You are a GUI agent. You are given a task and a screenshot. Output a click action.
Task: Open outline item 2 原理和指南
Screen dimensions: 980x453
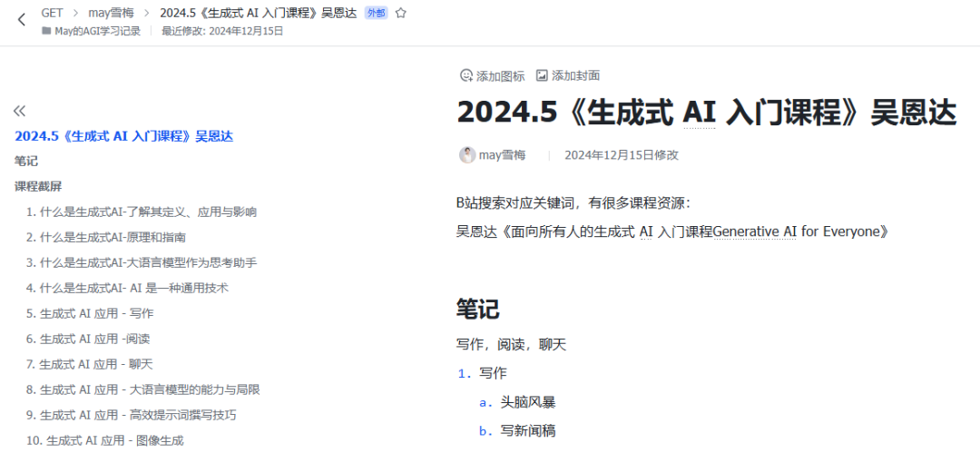point(105,238)
